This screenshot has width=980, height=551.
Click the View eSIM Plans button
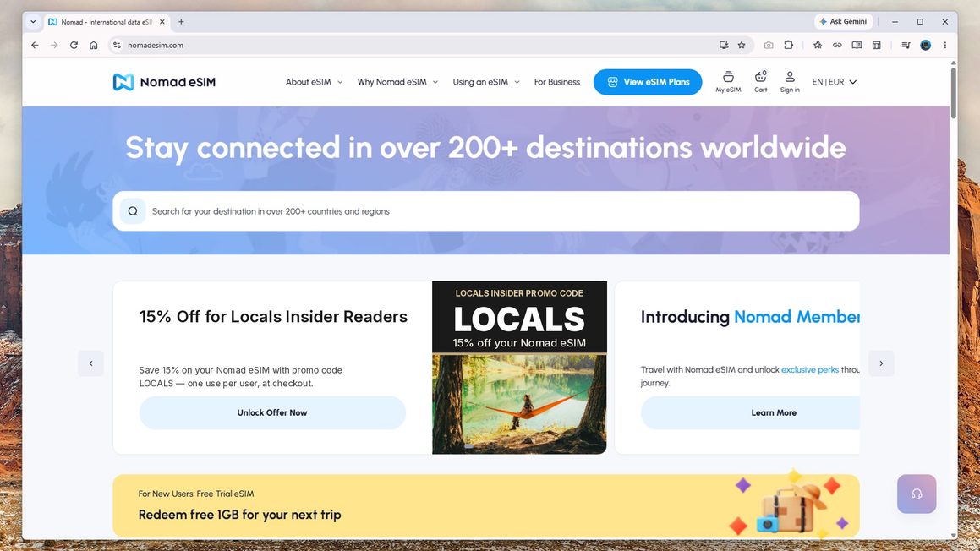pyautogui.click(x=648, y=82)
